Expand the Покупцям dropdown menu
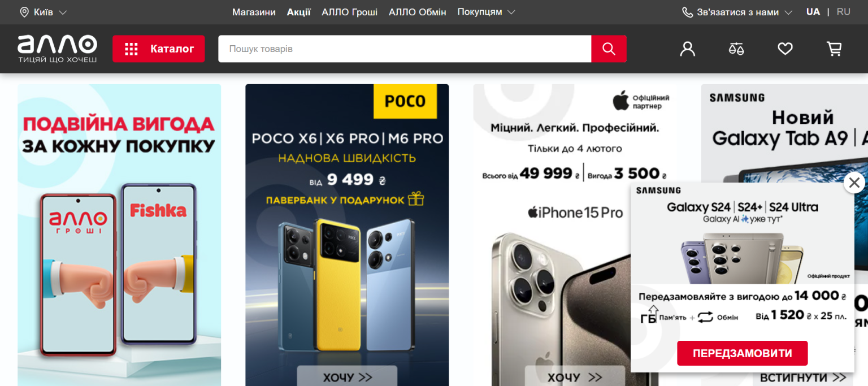Image resolution: width=868 pixels, height=386 pixels. tap(486, 12)
